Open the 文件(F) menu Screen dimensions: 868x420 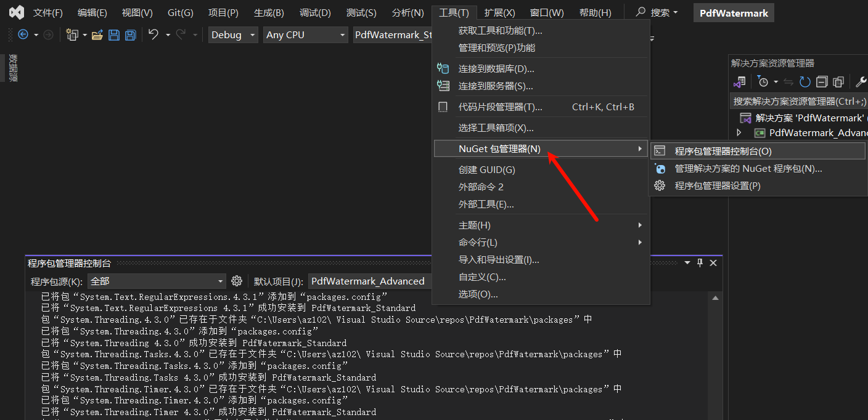point(48,12)
